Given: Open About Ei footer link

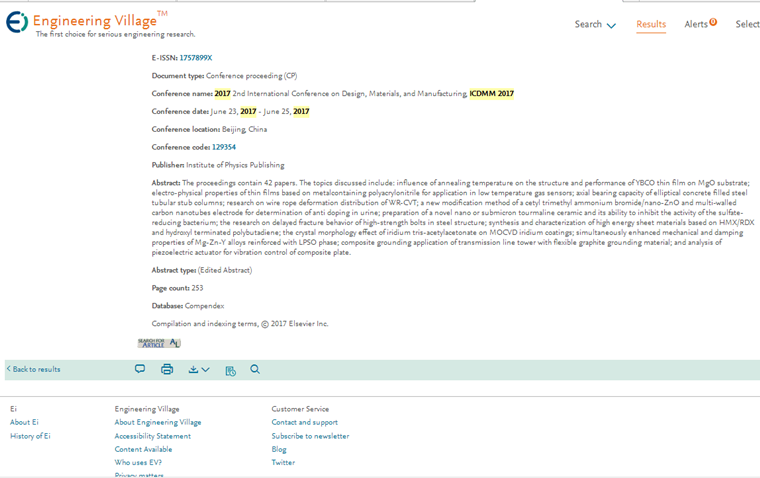Looking at the screenshot, I should pyautogui.click(x=24, y=422).
